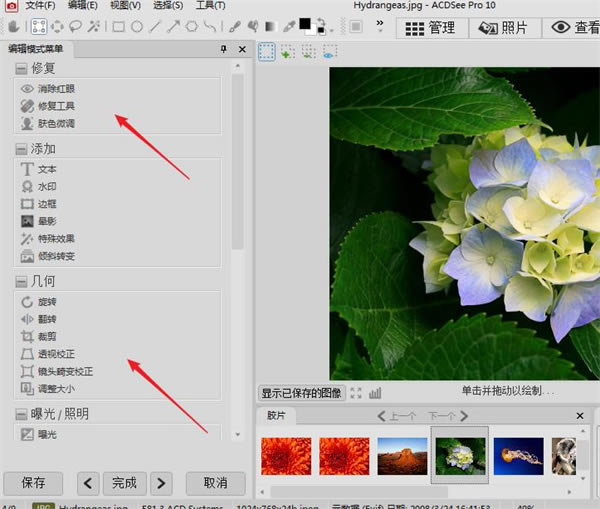Toggle the circular dotted selection tool

(57, 26)
